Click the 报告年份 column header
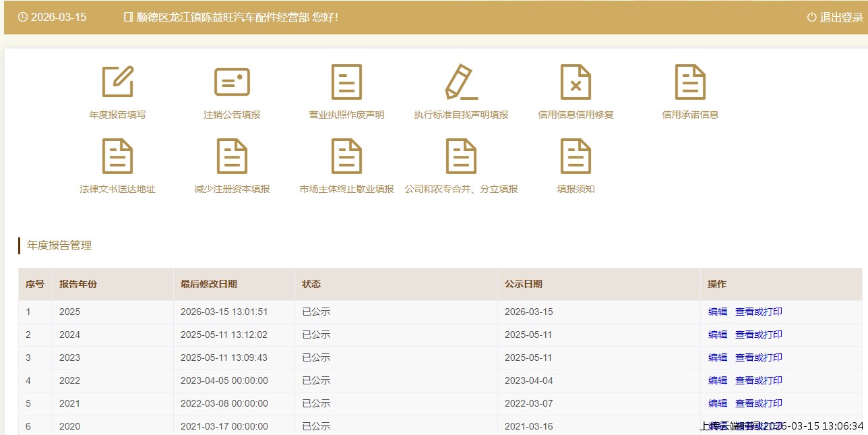 (x=78, y=284)
